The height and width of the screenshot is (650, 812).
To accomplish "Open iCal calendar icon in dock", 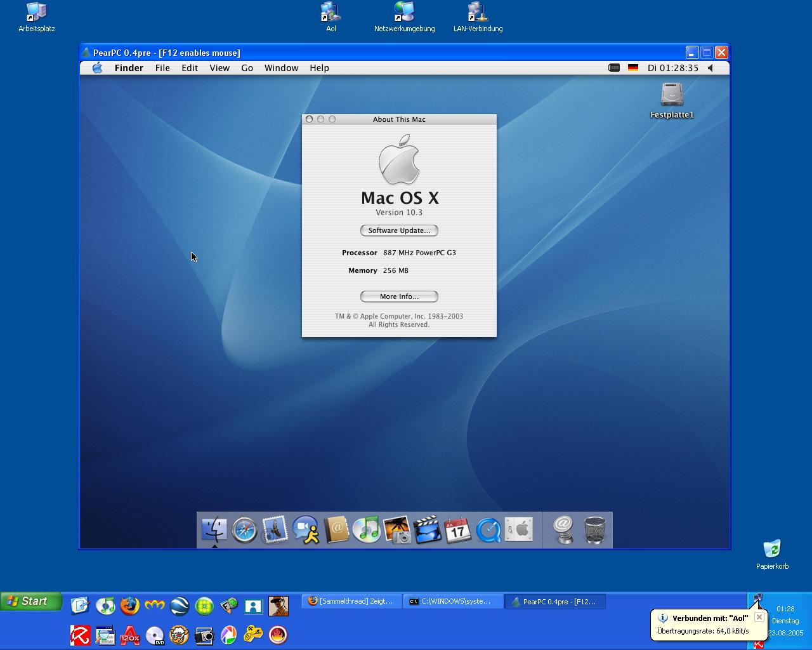I will [458, 529].
